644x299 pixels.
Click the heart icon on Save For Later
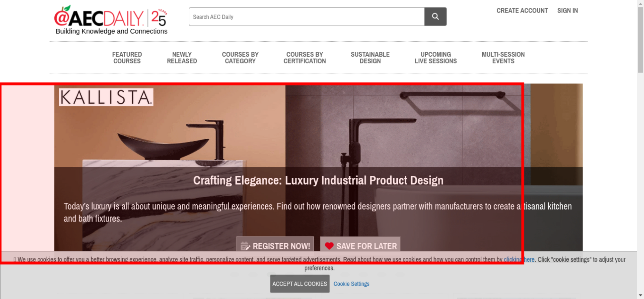coord(329,246)
